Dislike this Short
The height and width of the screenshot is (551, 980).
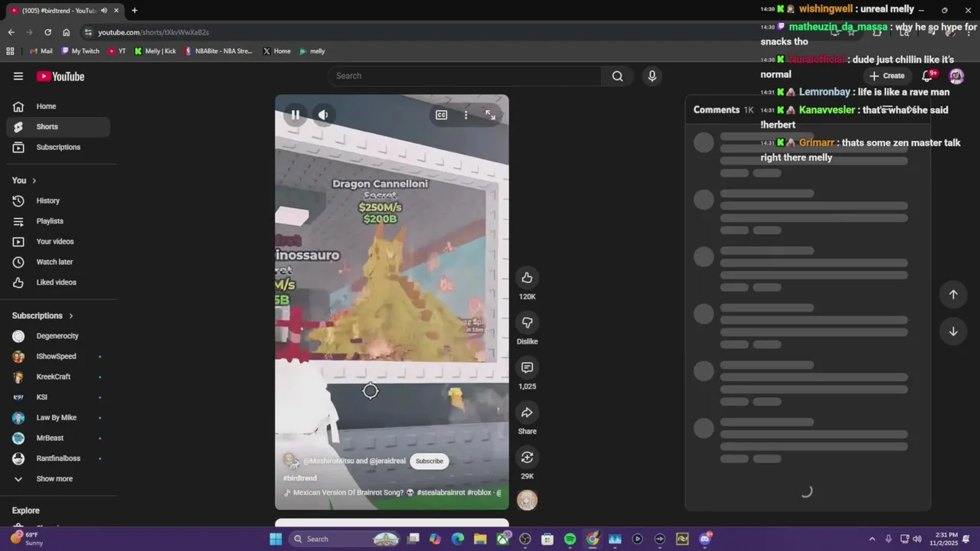tap(527, 322)
